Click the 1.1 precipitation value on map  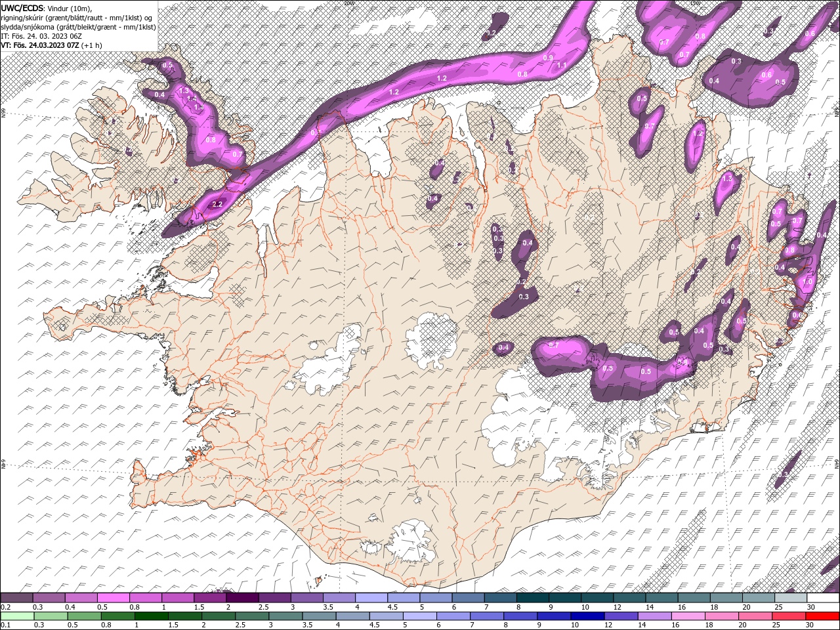[562, 65]
